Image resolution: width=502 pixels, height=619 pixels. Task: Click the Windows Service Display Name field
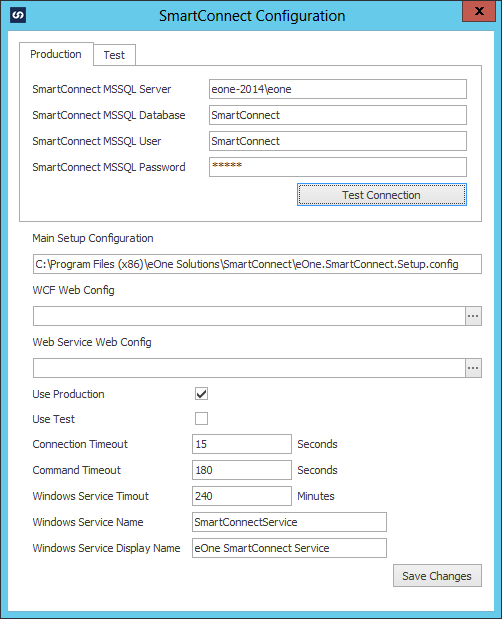289,548
